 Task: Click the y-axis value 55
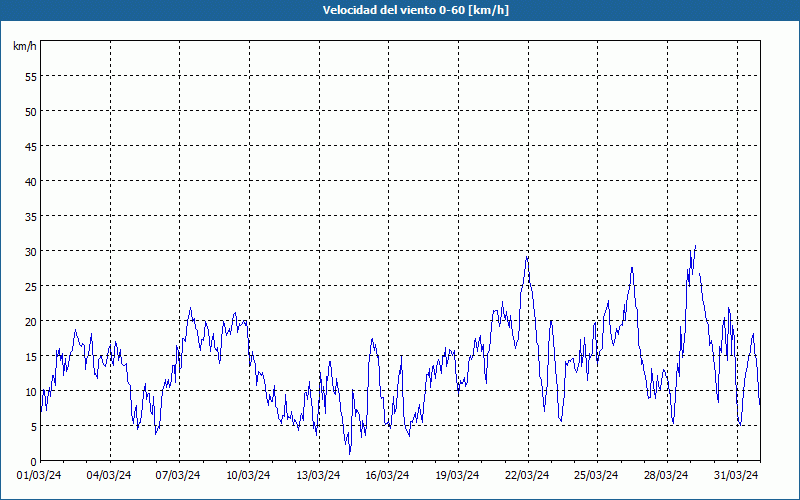pos(31,77)
